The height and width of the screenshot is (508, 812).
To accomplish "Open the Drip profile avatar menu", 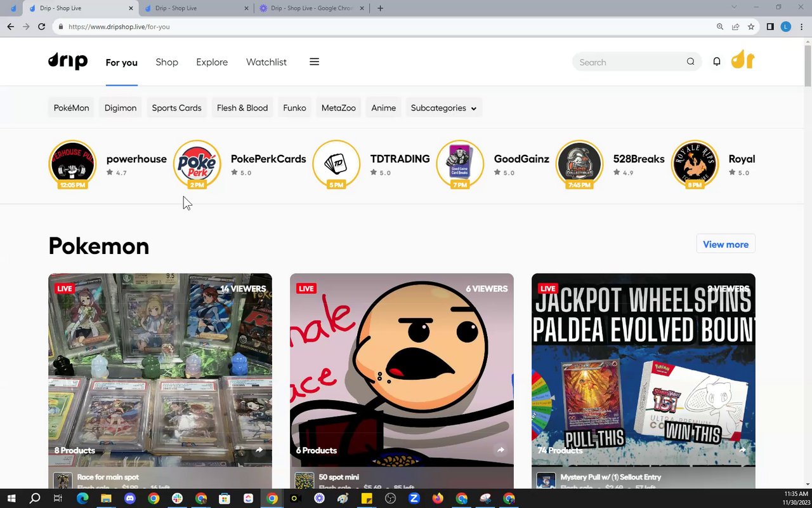I will (x=742, y=60).
